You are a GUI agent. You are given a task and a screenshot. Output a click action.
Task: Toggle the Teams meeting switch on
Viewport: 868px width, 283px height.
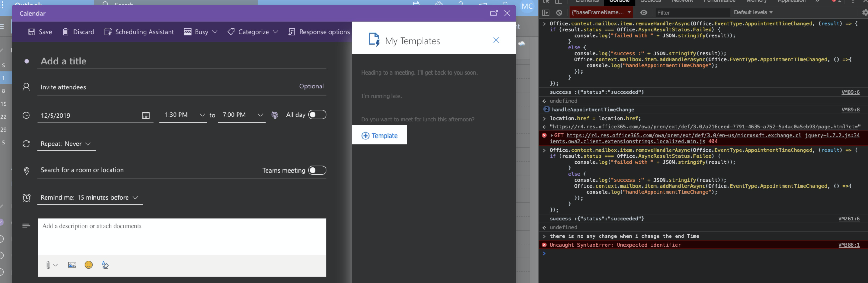click(x=317, y=170)
